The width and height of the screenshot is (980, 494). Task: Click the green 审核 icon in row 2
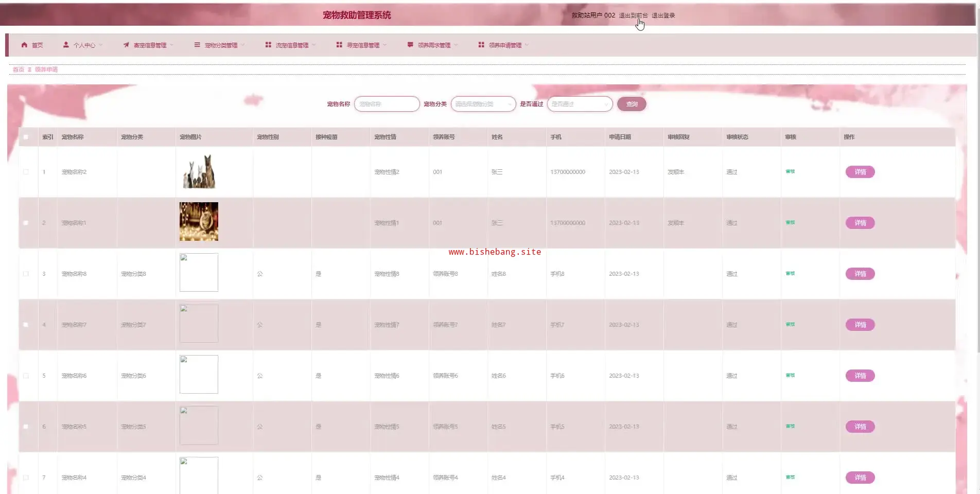point(790,222)
